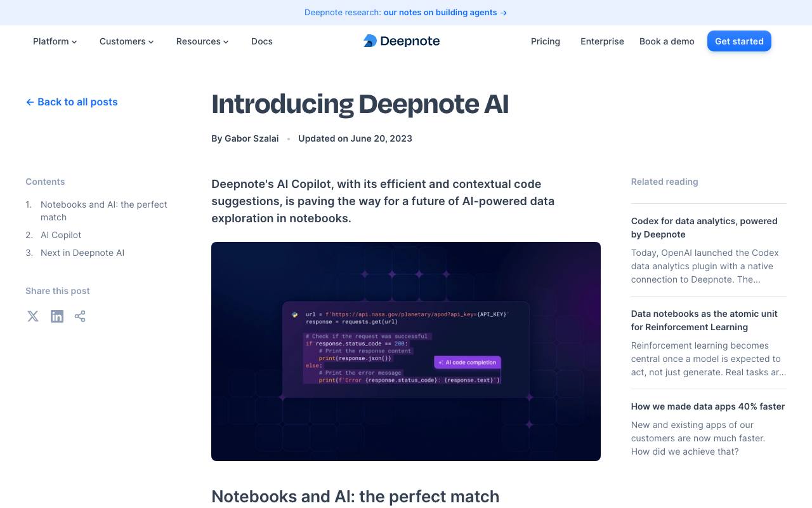812x508 pixels.
Task: Click the Deepnote logo in header
Action: [402, 41]
